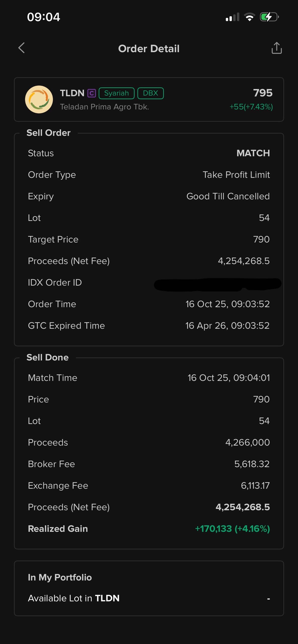Tap the share order icon
Image resolution: width=298 pixels, height=644 pixels.
(x=276, y=48)
